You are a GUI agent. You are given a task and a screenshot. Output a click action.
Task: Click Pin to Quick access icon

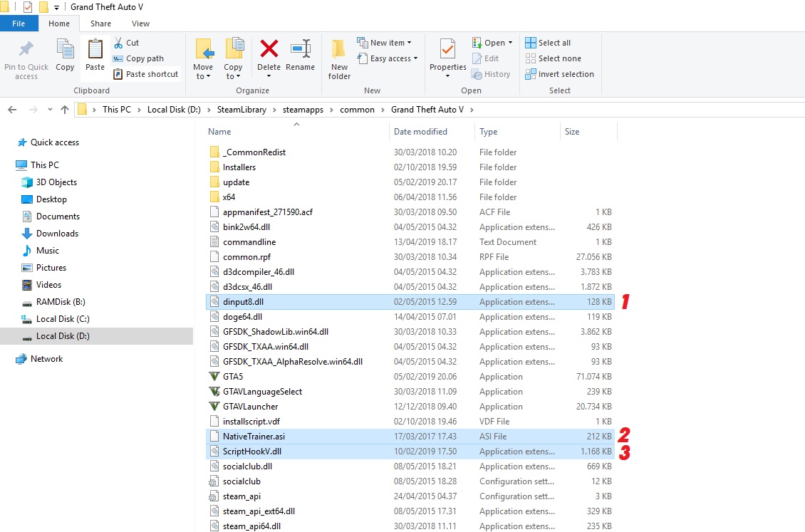click(26, 49)
